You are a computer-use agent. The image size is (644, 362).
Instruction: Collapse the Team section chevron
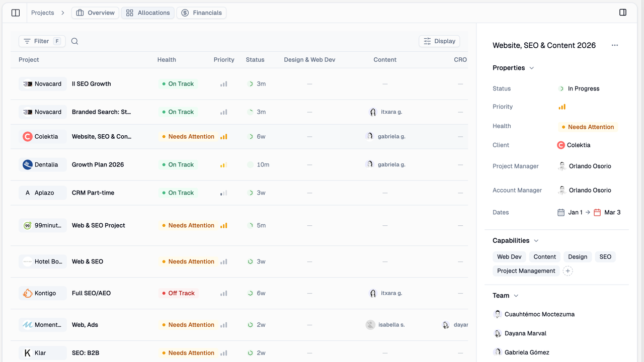pos(516,296)
